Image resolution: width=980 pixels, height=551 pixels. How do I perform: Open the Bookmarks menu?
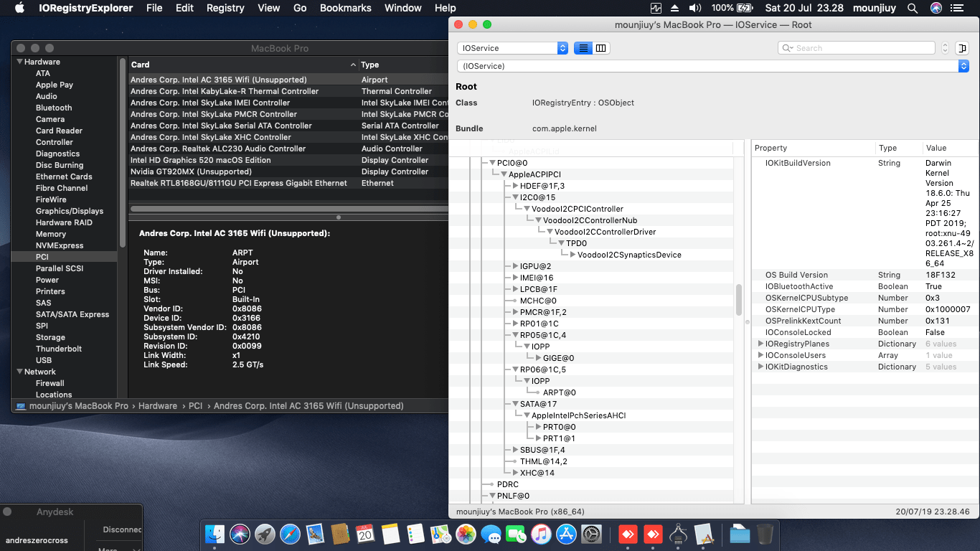(x=346, y=8)
